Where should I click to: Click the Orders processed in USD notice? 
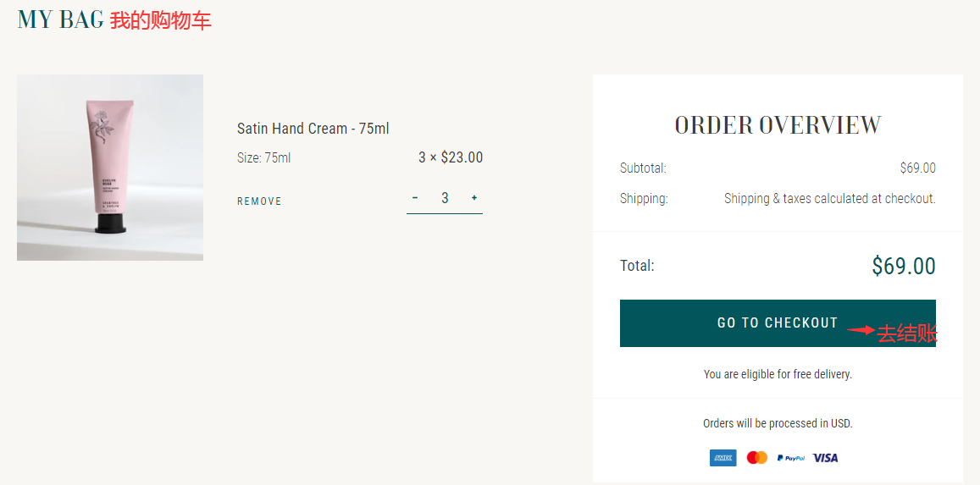pos(778,423)
